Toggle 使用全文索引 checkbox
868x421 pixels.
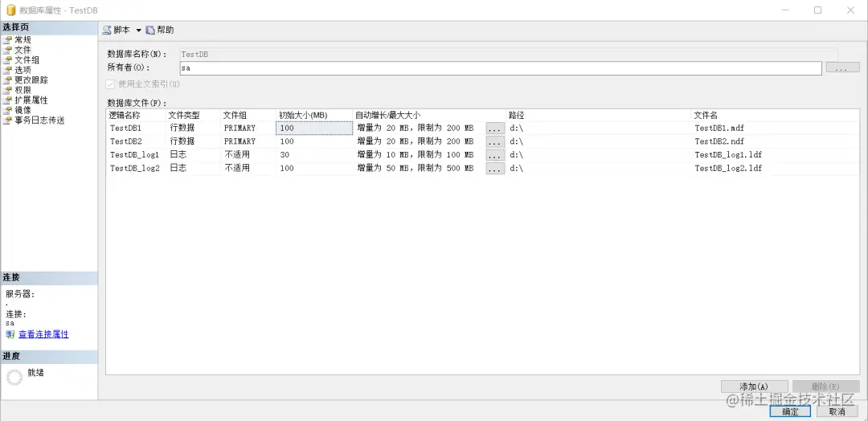point(110,84)
